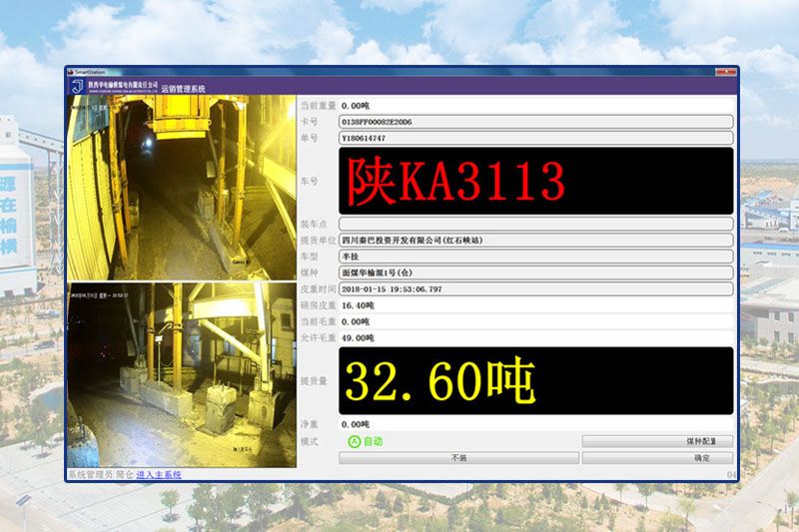
Task: Click the 车型 vehicle type field
Action: point(535,257)
